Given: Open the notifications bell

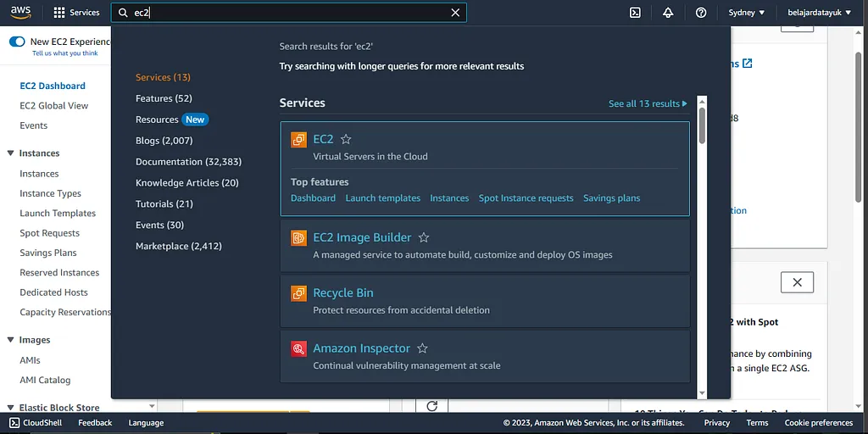Looking at the screenshot, I should coord(668,13).
